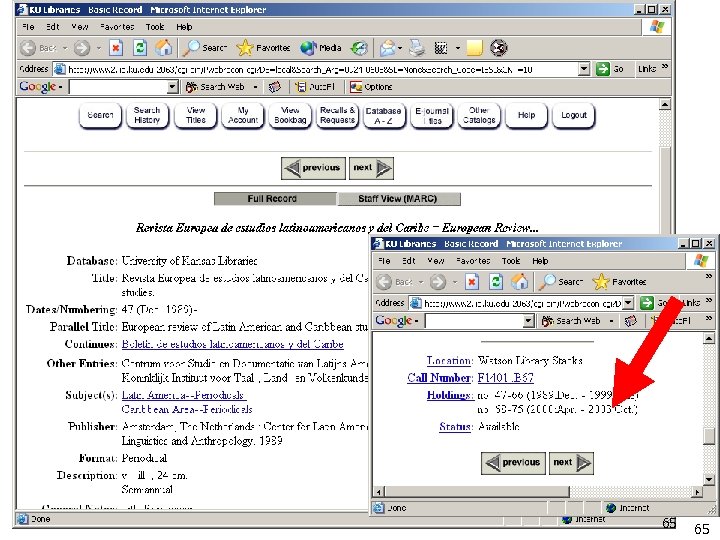Open the History icon in the main toolbar
This screenshot has width=720, height=540.
[x=359, y=48]
